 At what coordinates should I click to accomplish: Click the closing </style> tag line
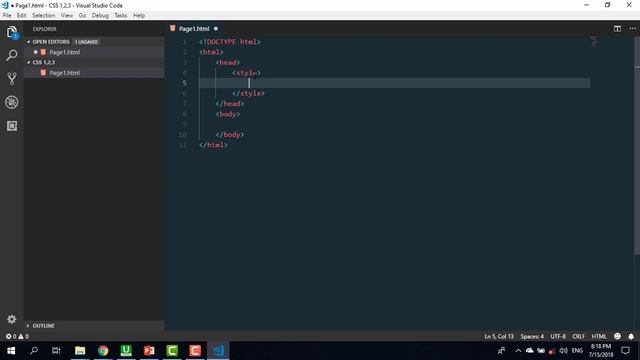click(248, 93)
